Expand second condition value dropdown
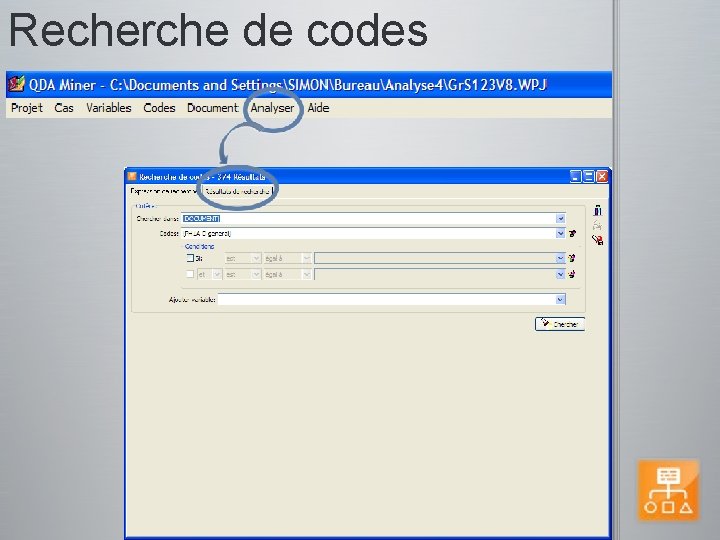This screenshot has height=540, width=720. pos(560,275)
